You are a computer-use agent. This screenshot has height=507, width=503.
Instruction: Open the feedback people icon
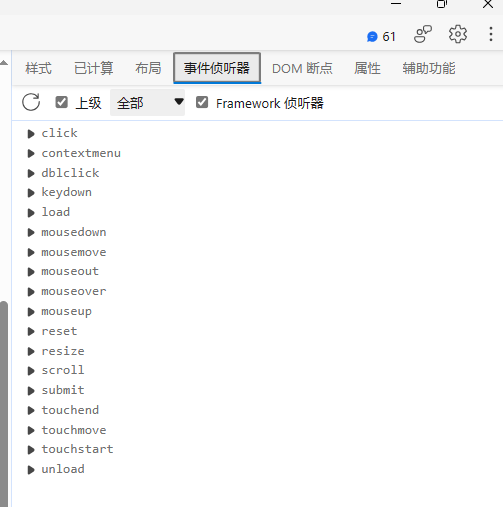click(x=423, y=34)
